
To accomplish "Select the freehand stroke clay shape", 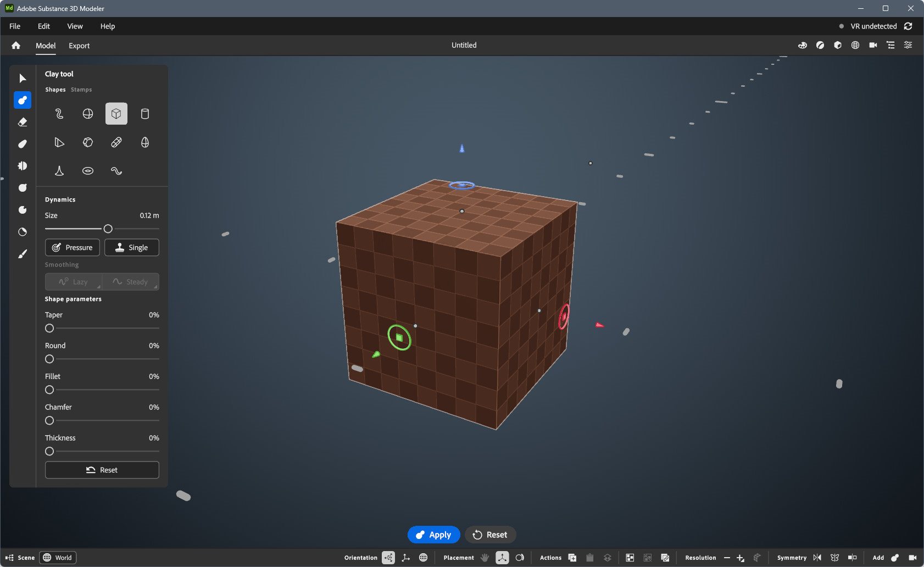I will point(59,114).
